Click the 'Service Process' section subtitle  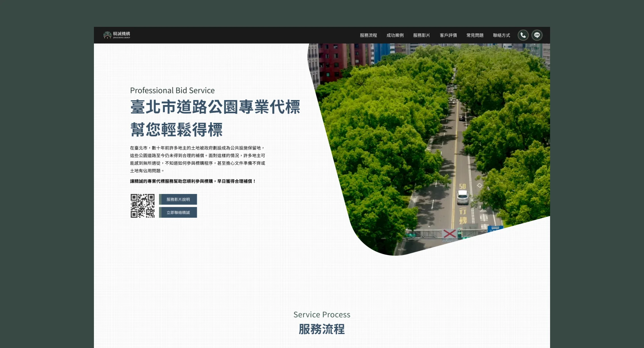pyautogui.click(x=322, y=315)
